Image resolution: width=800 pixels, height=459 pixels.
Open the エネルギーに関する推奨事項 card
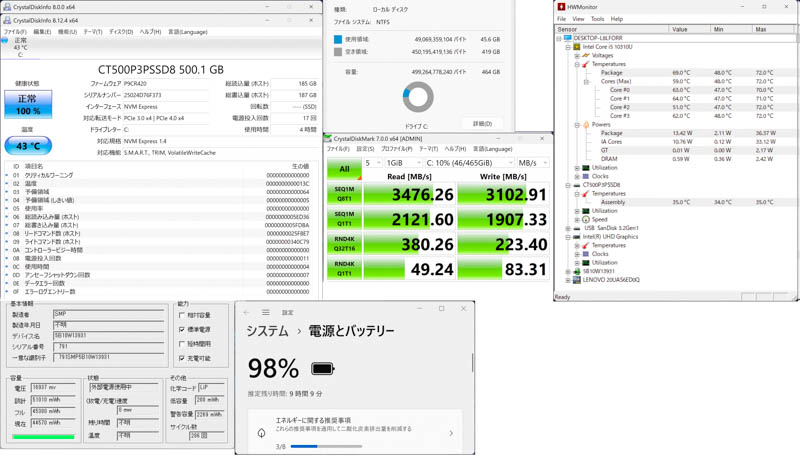point(355,432)
